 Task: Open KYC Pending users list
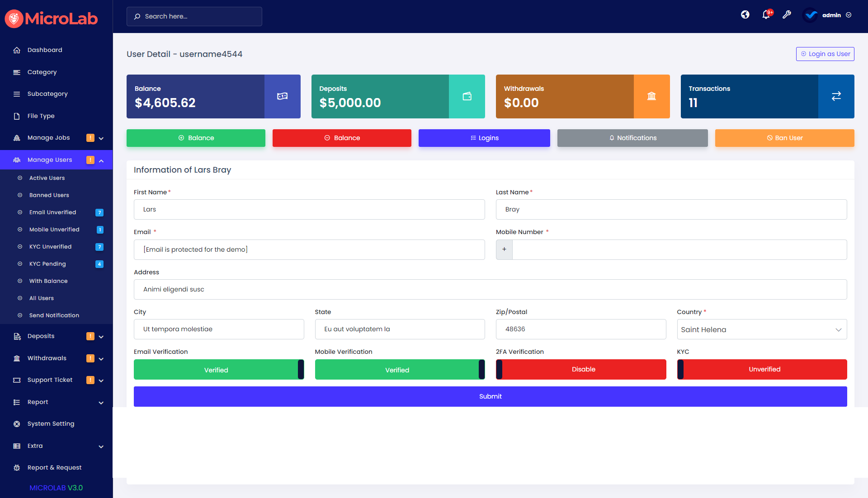(x=47, y=264)
